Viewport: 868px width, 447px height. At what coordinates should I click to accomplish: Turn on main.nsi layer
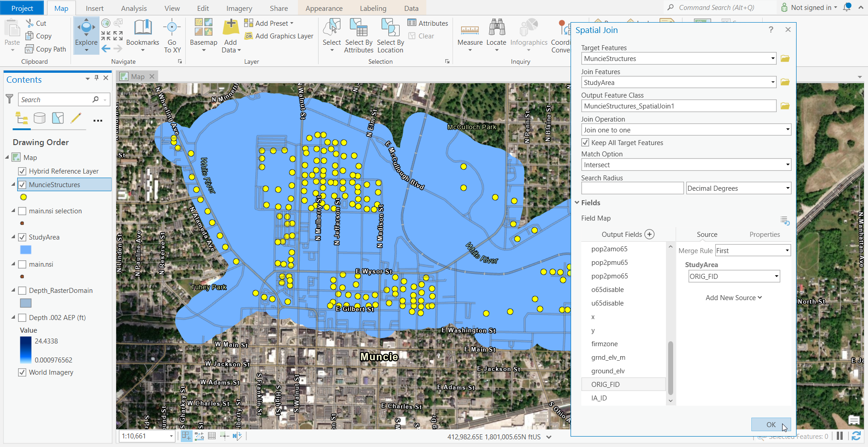22,264
